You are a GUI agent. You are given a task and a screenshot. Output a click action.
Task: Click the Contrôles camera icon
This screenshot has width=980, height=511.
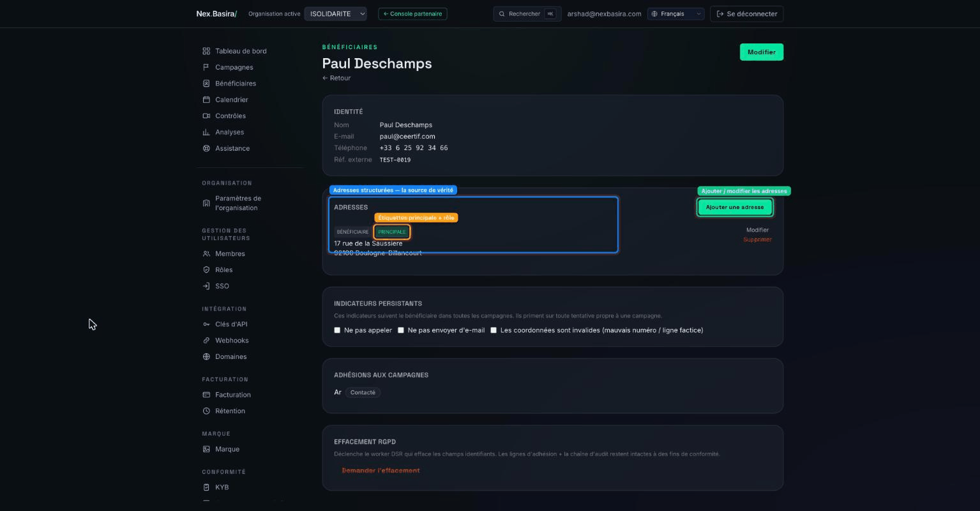pos(206,116)
